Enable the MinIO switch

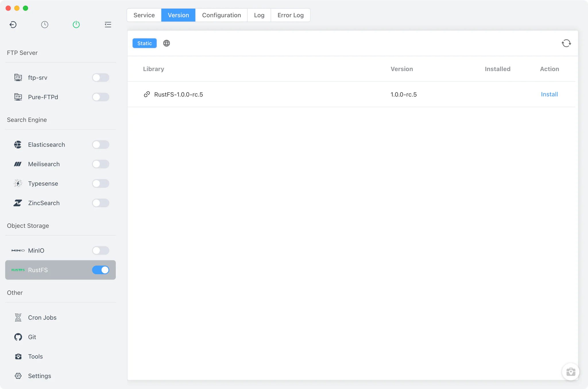click(x=100, y=251)
